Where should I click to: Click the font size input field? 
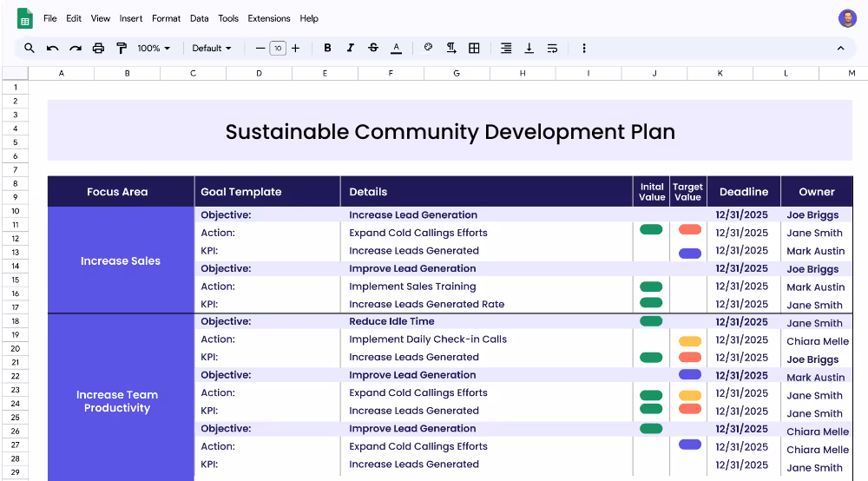coord(278,49)
